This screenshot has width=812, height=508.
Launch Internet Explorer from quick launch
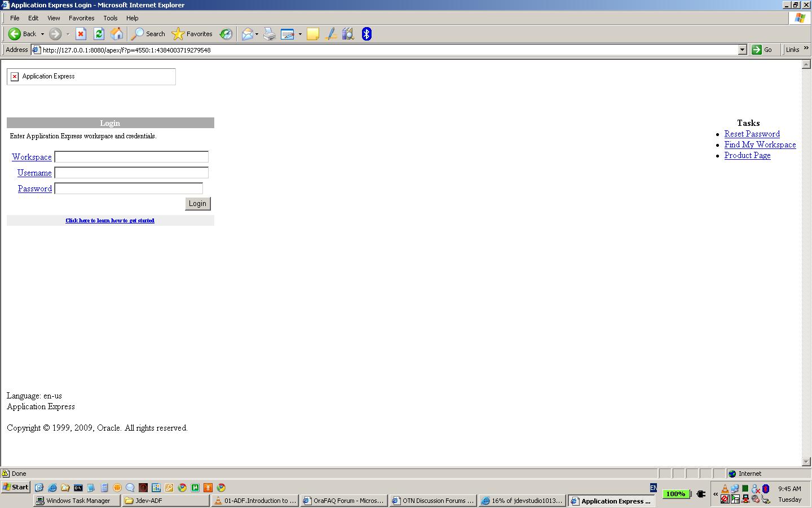pyautogui.click(x=52, y=488)
